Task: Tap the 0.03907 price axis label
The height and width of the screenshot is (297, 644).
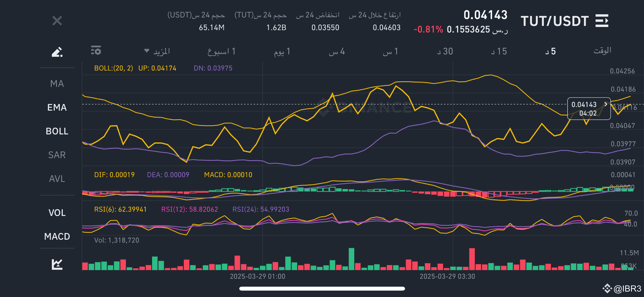Action: pos(623,162)
